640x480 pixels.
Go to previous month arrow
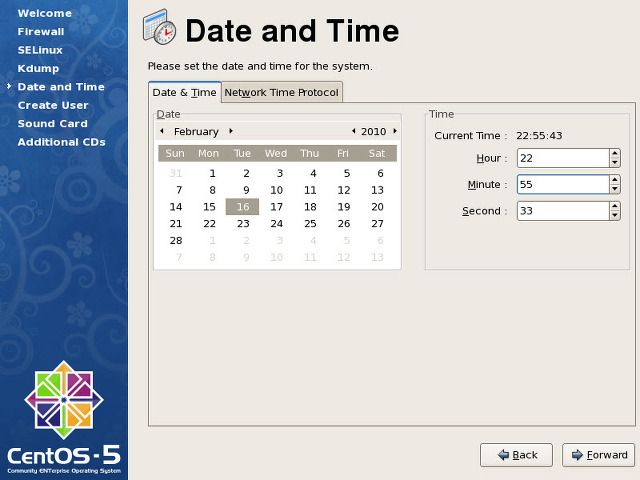(162, 131)
